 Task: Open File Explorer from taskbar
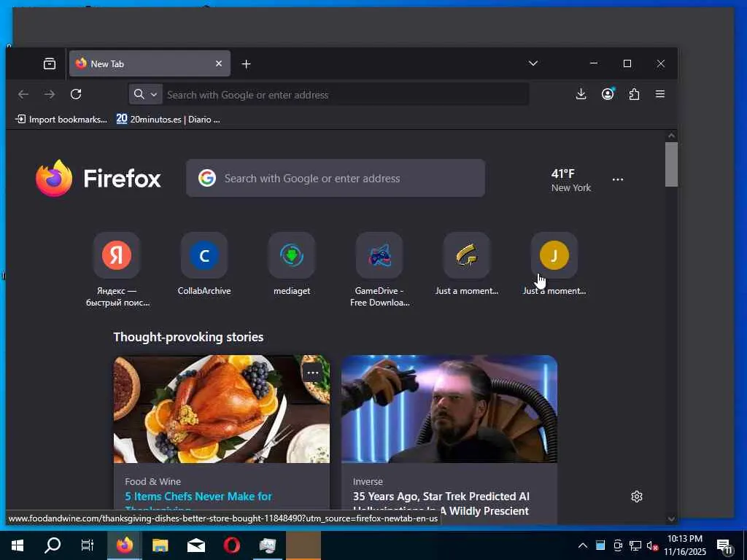click(160, 545)
